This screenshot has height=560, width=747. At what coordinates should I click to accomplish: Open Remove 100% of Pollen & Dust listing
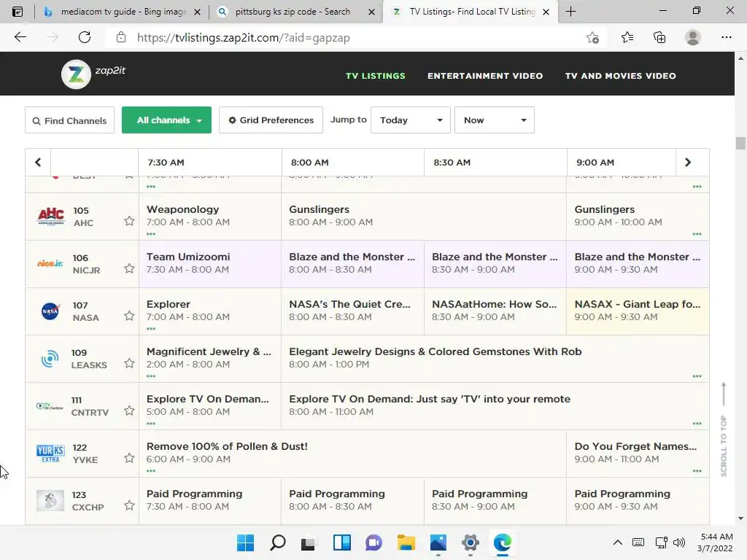click(352, 453)
